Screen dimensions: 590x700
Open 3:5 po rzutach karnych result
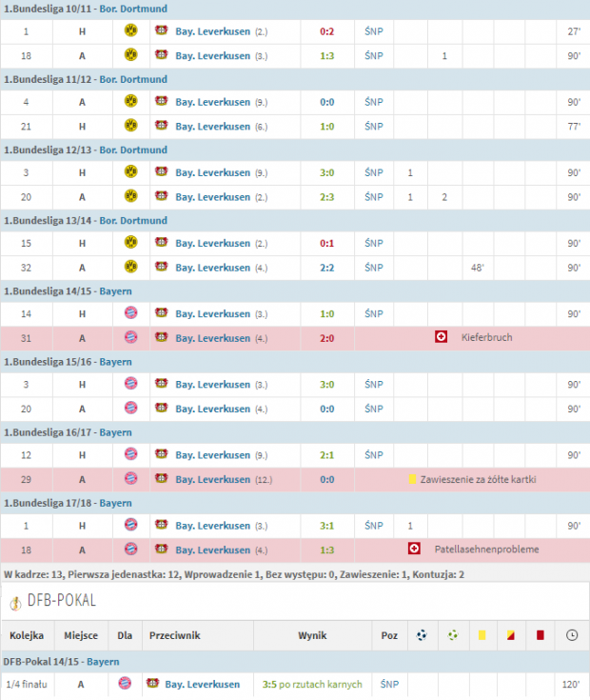pos(312,684)
